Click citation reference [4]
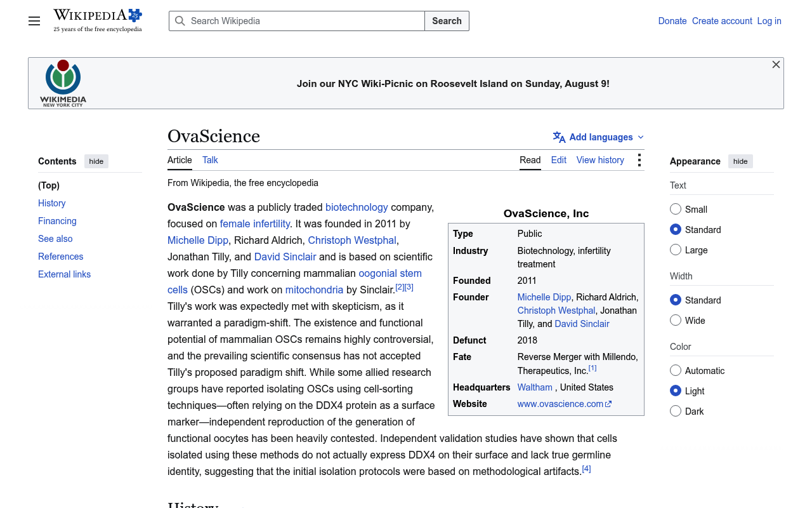 coord(586,469)
